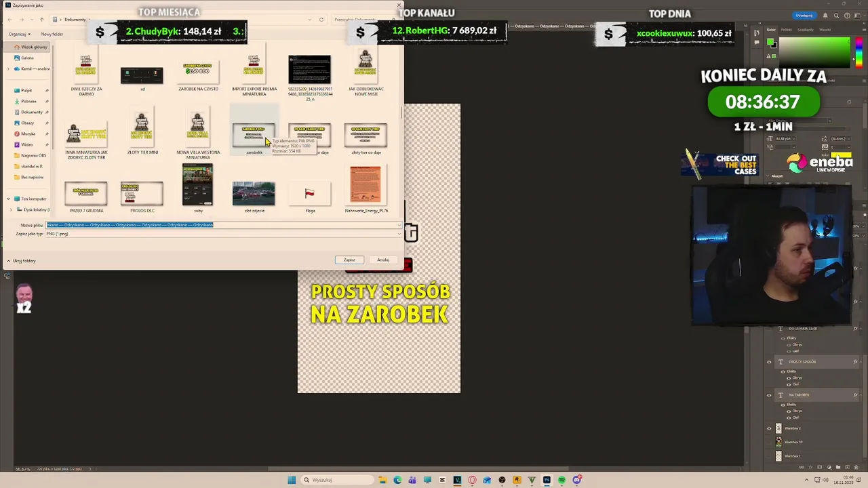Image resolution: width=868 pixels, height=488 pixels.
Task: Hide the Warstwa 2 layer
Action: (769, 428)
